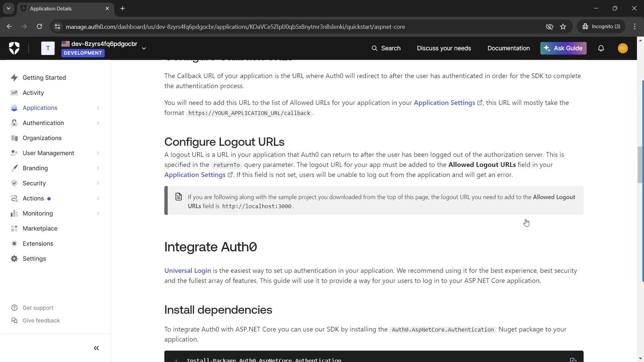Screen dimensions: 644x362
Task: Click the Getting Started lightning icon
Action: [14, 77]
